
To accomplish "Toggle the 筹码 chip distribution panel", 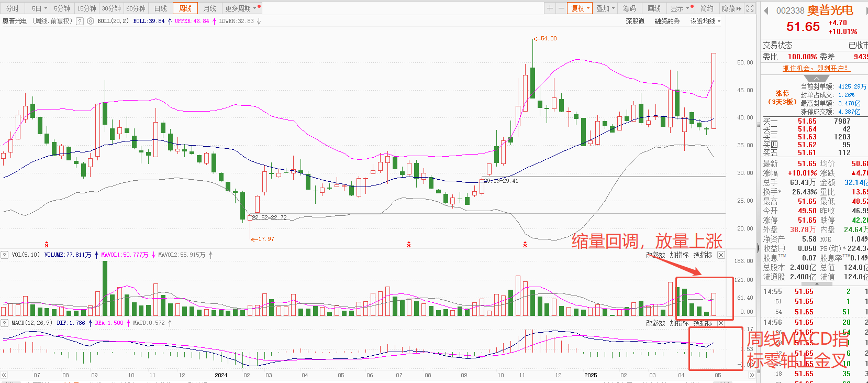I will click(629, 8).
